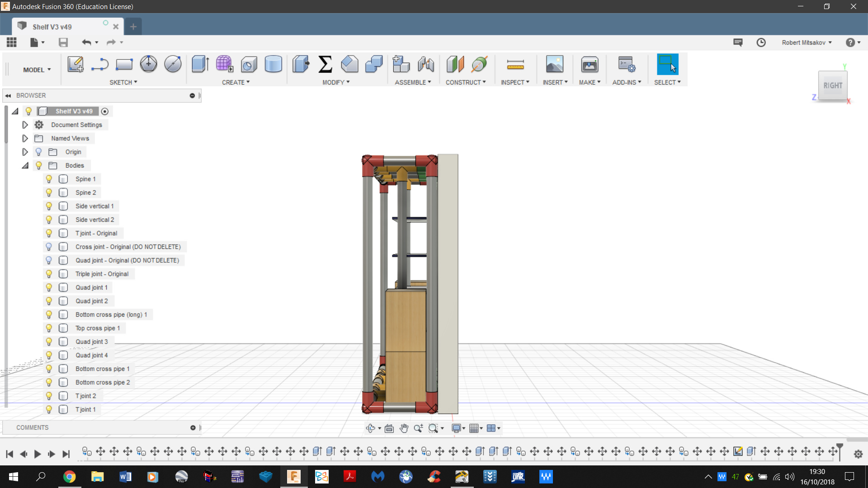
Task: Click the Sigma parameters icon
Action: 325,64
